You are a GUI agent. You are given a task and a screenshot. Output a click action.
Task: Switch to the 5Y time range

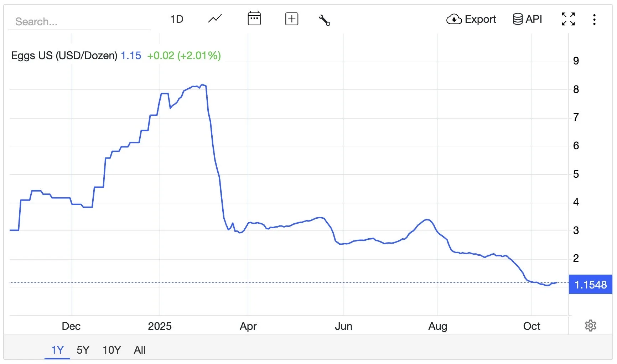(x=83, y=350)
